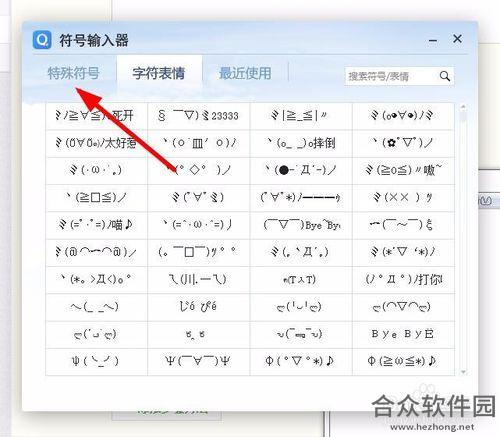
Task: Insert the ㄟ(川.一ㄟ) emoticon
Action: 199,280
